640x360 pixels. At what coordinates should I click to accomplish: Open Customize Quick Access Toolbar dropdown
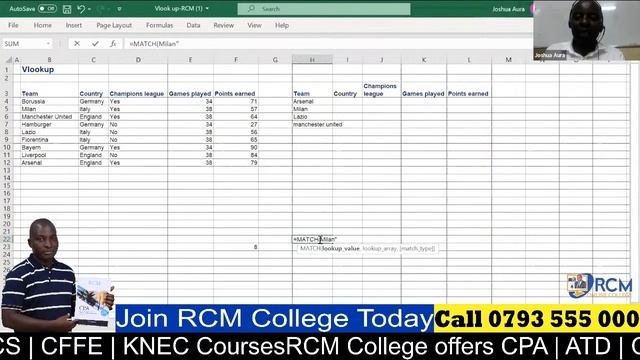(119, 9)
